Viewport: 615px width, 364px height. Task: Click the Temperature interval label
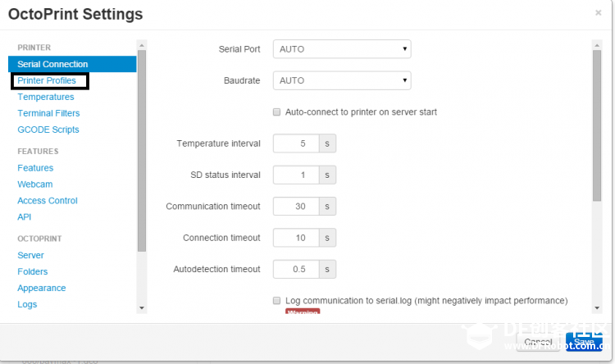point(218,143)
